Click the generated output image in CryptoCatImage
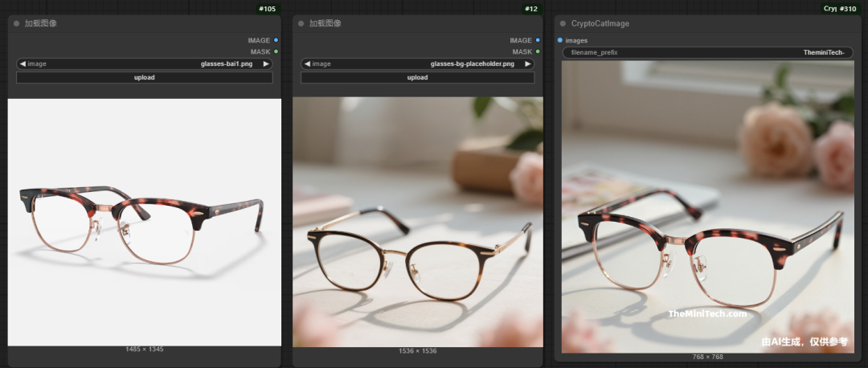Screen dimensions: 868x368 click(x=707, y=206)
